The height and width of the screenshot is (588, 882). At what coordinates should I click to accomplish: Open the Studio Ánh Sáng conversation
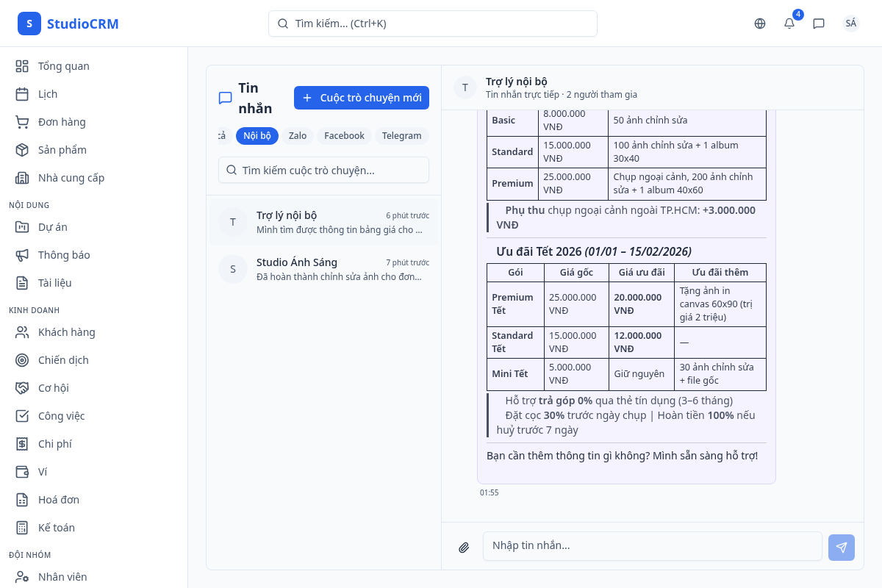[x=323, y=269]
